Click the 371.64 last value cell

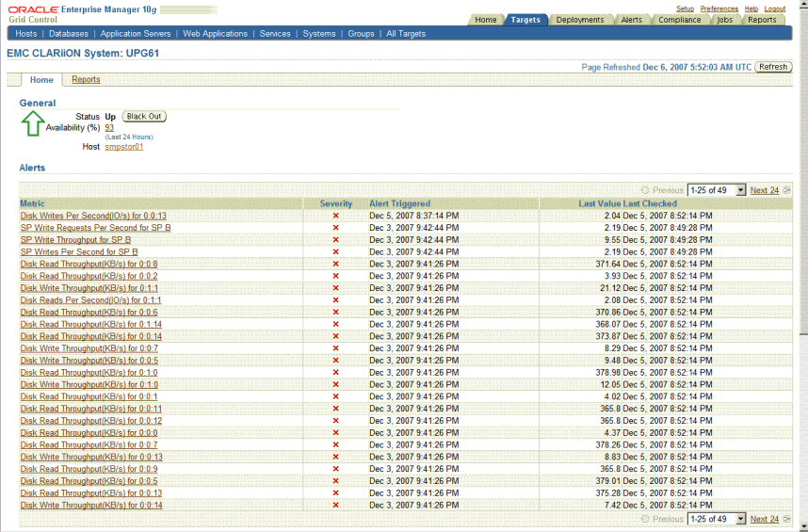[x=607, y=264]
